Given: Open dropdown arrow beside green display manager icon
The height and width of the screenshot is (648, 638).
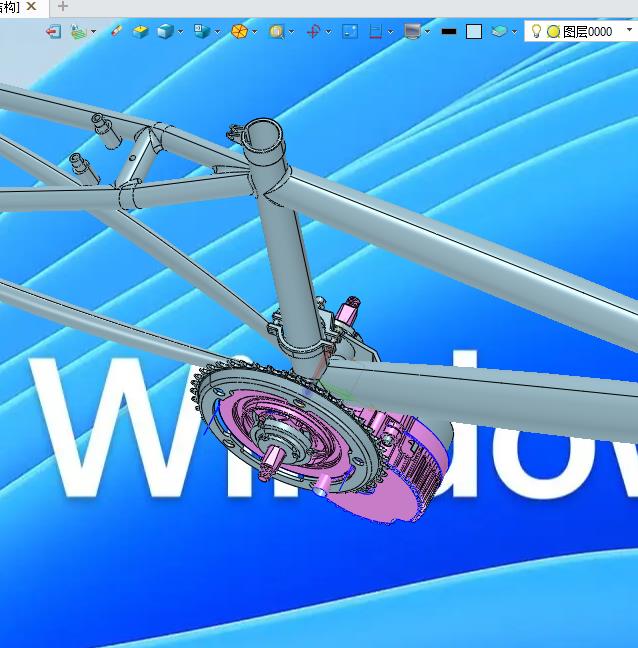Looking at the screenshot, I should click(x=94, y=32).
